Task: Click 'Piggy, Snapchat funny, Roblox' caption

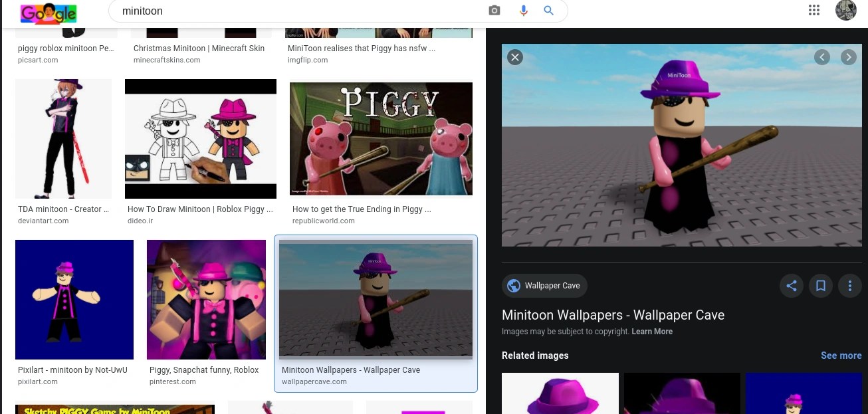Action: (x=204, y=370)
